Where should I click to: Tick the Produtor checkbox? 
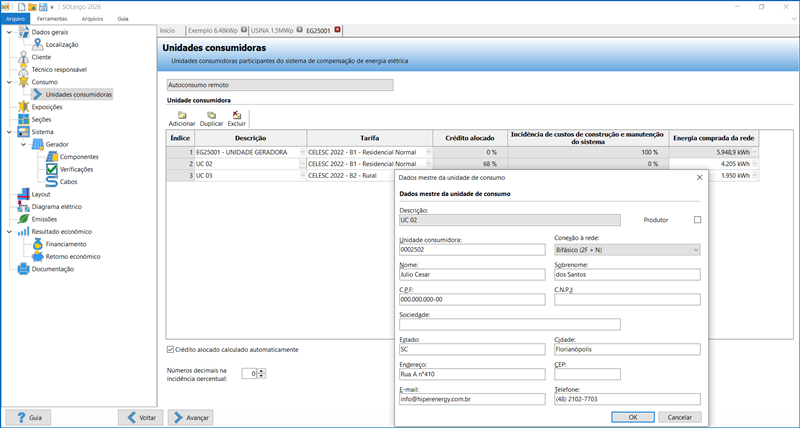click(698, 219)
